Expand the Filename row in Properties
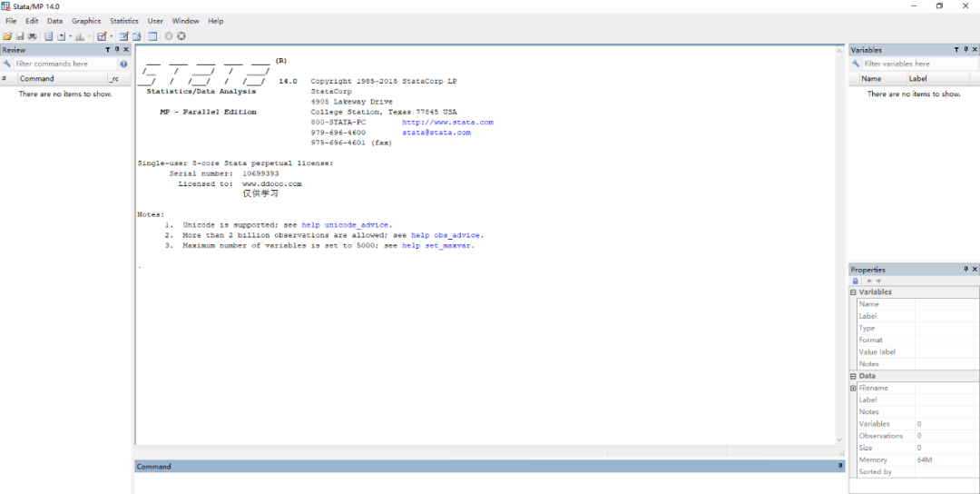 (x=853, y=388)
